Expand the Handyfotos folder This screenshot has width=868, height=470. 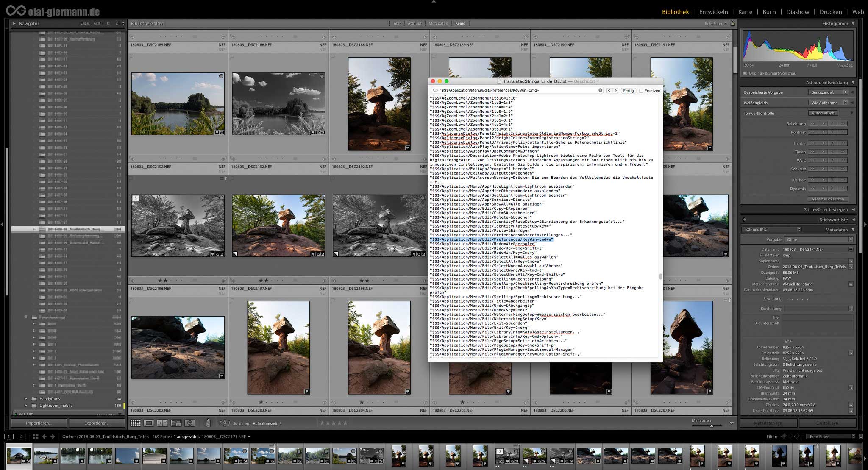26,399
